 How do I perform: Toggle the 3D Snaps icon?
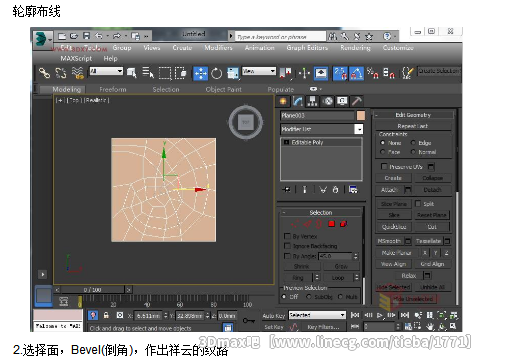pyautogui.click(x=340, y=73)
